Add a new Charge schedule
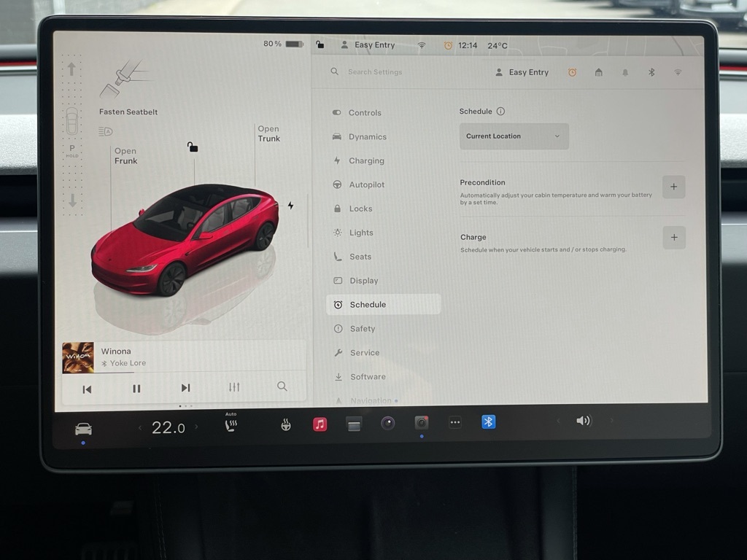This screenshot has width=747, height=560. [x=673, y=238]
